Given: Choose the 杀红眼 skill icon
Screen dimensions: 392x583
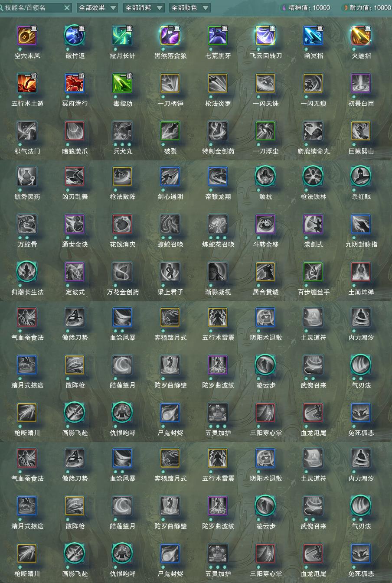Looking at the screenshot, I should point(361,176).
